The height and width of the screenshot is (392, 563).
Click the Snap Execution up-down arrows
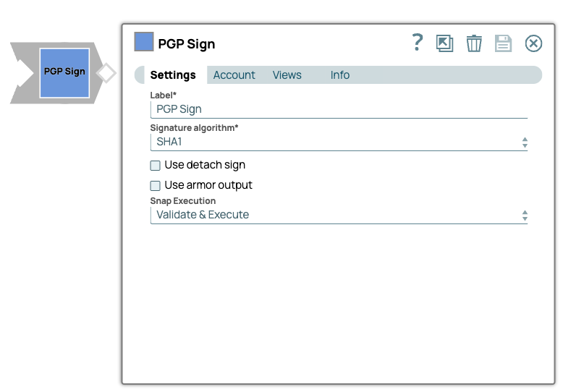[x=525, y=216]
